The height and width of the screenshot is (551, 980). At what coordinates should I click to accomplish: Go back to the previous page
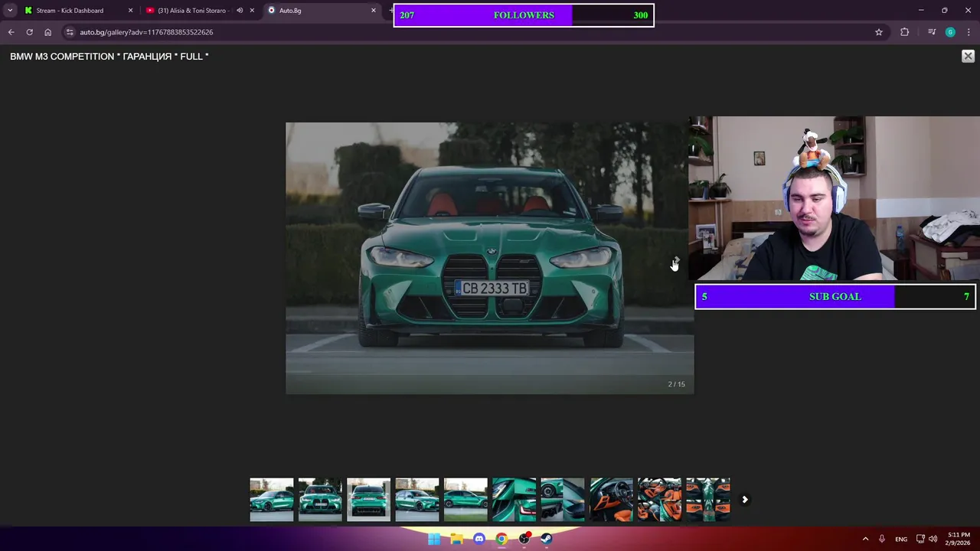coord(11,32)
